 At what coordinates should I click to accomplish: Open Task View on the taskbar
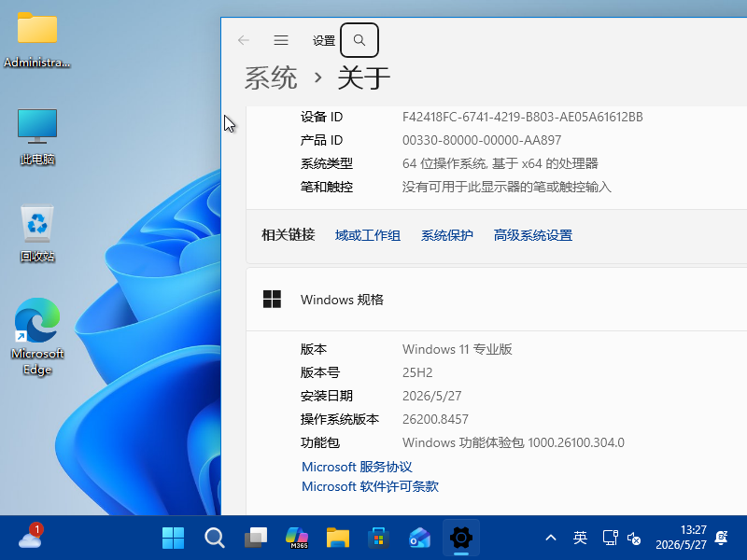point(256,539)
